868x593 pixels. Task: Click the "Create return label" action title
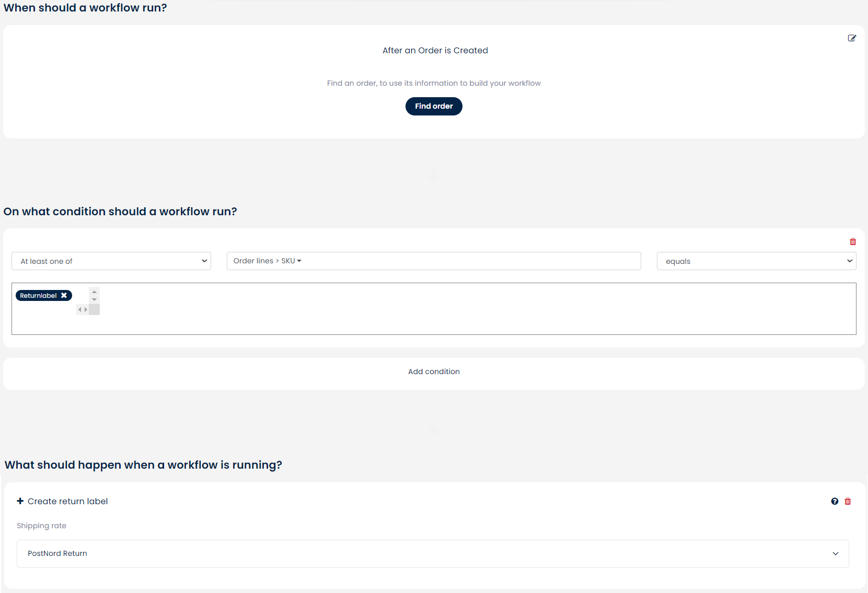tap(68, 502)
